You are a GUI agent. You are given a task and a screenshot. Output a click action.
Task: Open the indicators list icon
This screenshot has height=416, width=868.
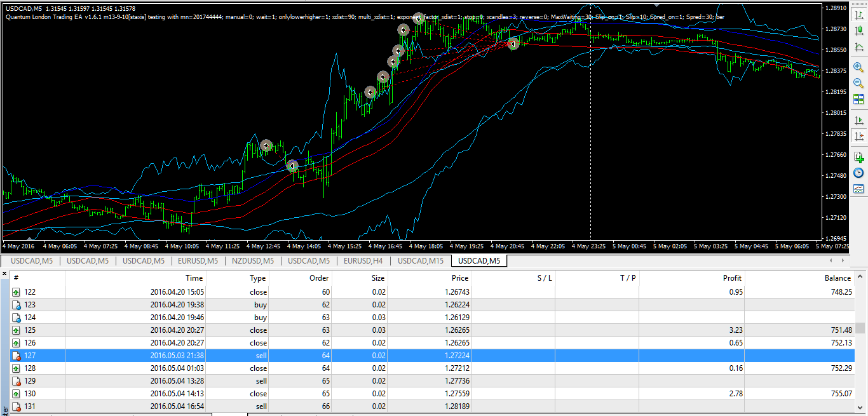[x=858, y=157]
